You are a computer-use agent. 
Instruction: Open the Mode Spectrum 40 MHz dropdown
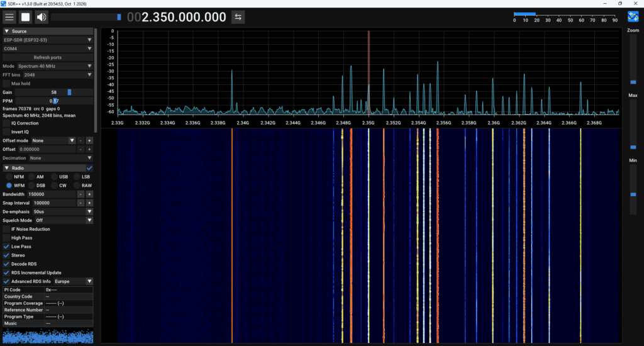pos(55,66)
